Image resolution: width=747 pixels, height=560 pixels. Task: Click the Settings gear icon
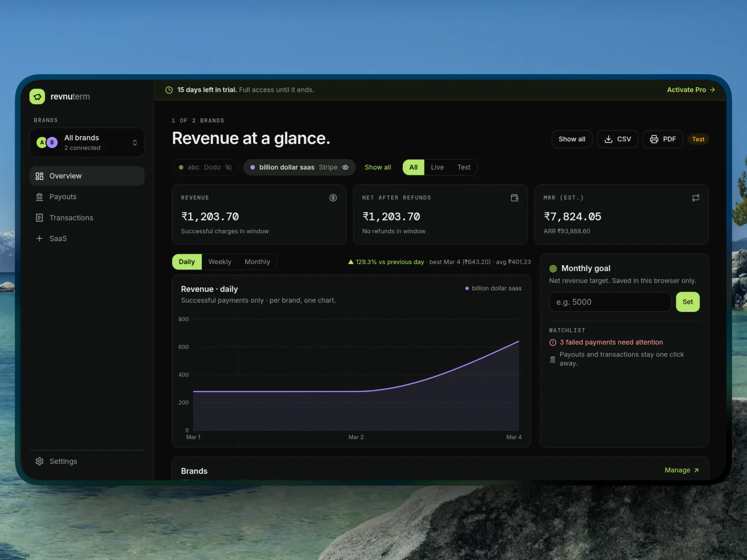point(39,461)
